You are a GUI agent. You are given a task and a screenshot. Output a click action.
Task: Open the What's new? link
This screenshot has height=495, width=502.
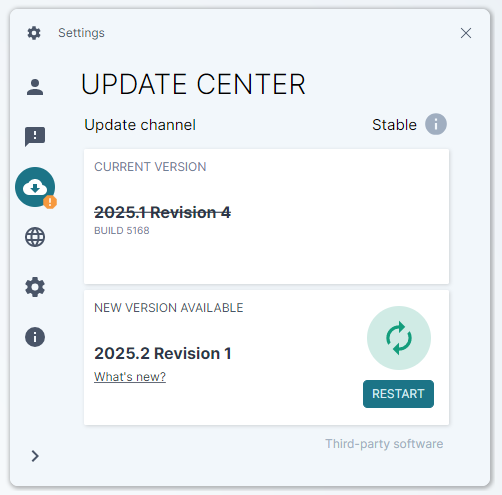pyautogui.click(x=130, y=377)
